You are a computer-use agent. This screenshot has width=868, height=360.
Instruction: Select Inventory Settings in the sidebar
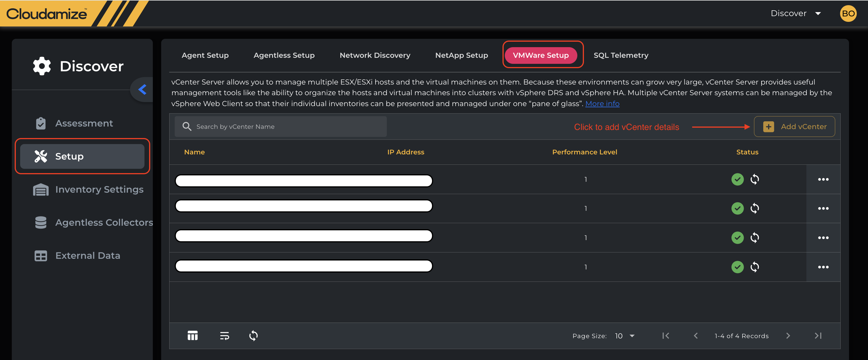(99, 189)
